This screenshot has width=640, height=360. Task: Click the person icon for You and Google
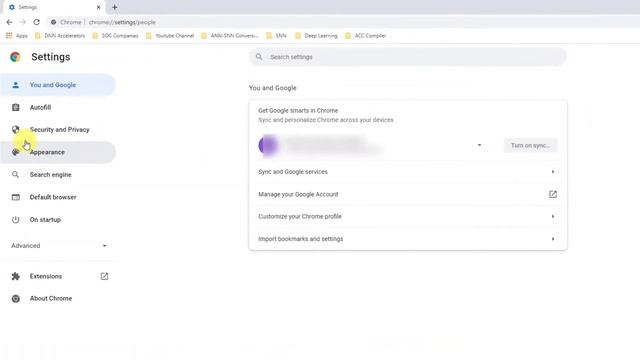tap(16, 85)
